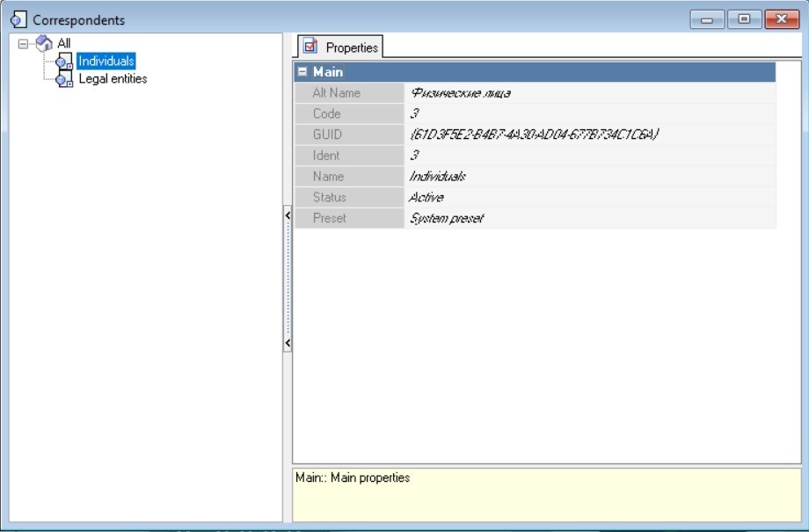
Task: Click the lower splitter collapse arrow
Action: point(288,343)
